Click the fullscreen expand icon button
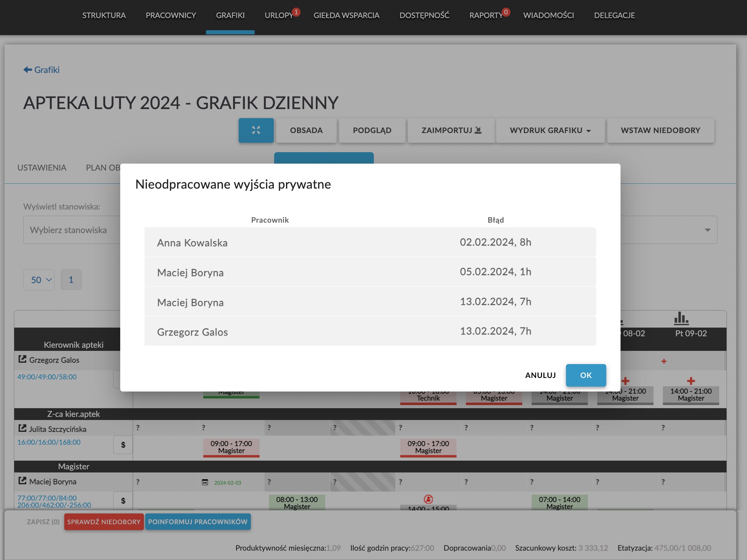 coord(256,130)
